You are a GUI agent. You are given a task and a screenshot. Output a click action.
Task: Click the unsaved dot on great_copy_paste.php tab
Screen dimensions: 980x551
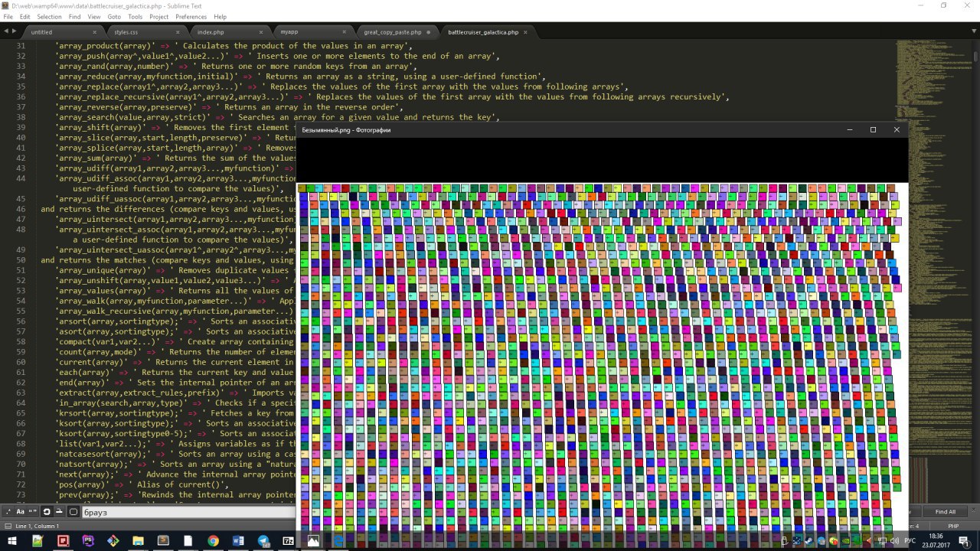pyautogui.click(x=428, y=32)
